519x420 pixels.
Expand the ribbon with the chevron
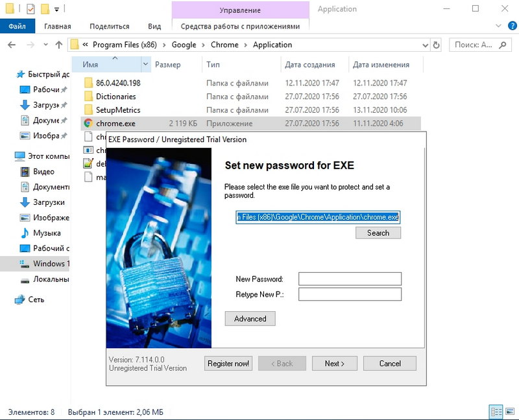(x=498, y=26)
